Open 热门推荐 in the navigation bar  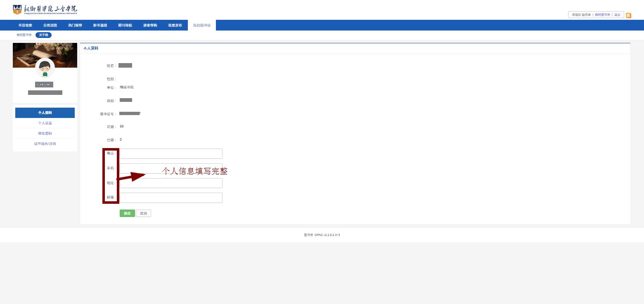(75, 25)
